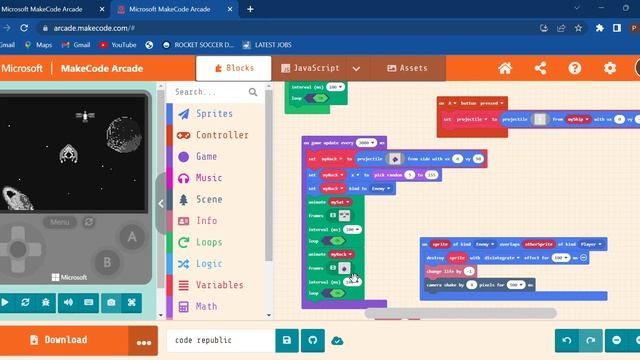Undo the last block change
640x360 pixels.
coord(567,340)
